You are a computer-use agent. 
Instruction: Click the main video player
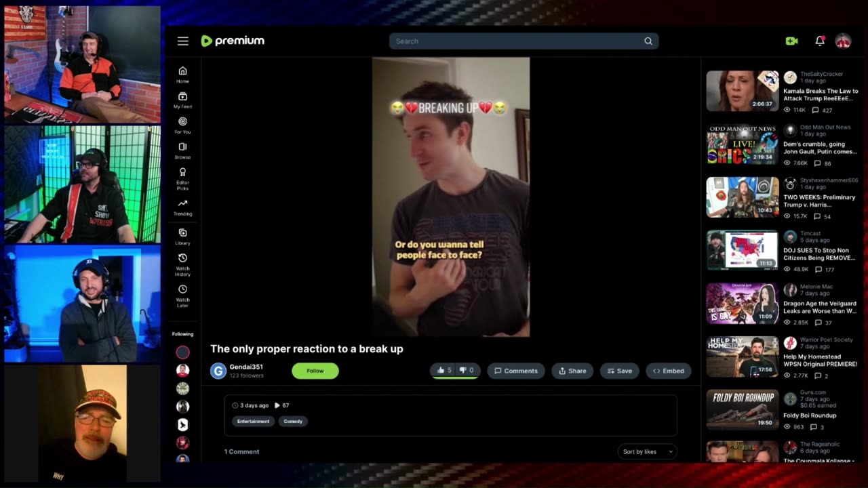(451, 197)
